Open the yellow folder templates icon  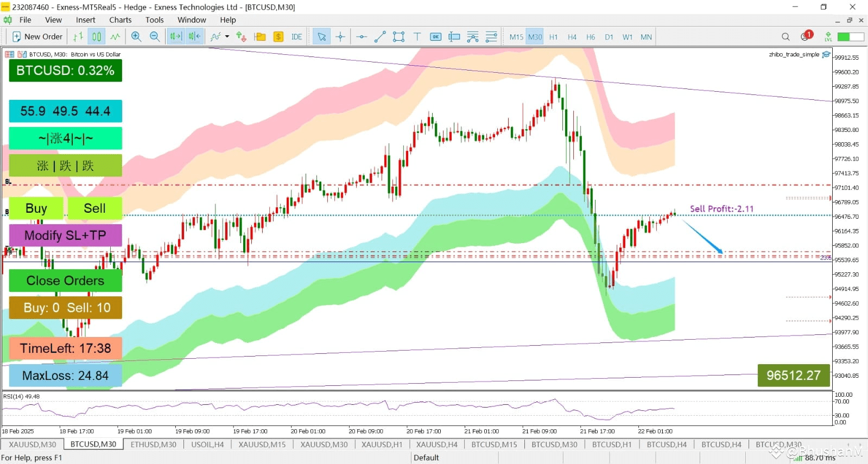[260, 37]
